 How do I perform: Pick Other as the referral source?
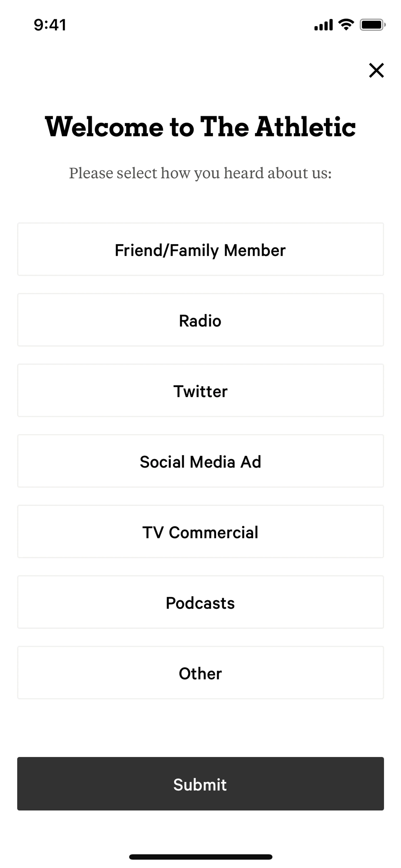[x=200, y=673]
